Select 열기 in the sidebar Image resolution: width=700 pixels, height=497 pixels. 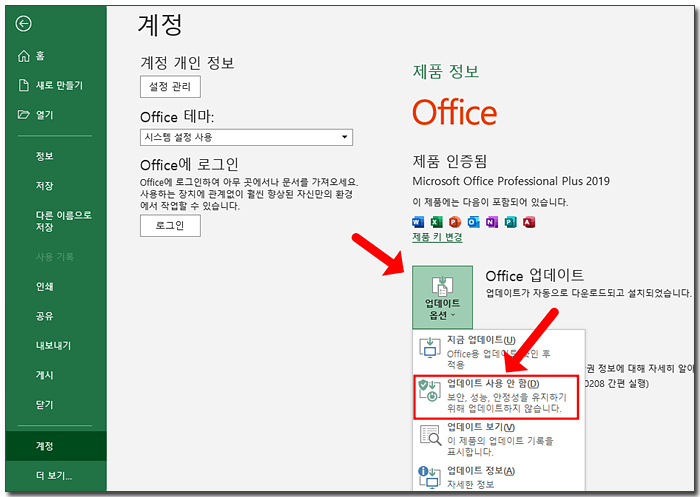tap(56, 115)
